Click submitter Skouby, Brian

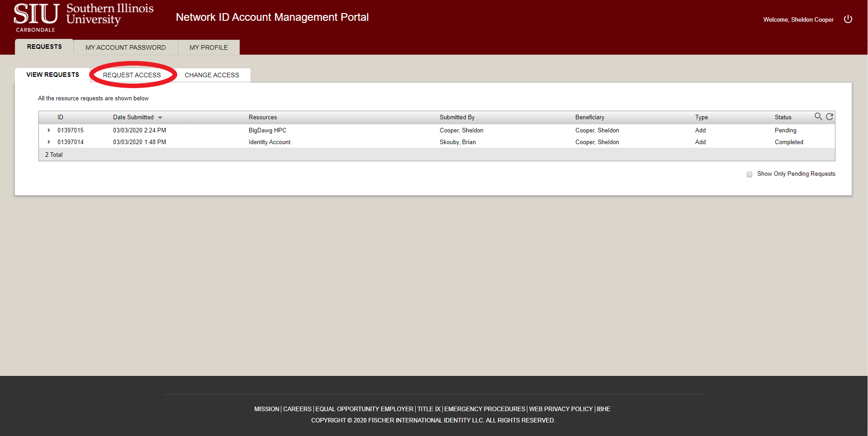[x=458, y=142]
